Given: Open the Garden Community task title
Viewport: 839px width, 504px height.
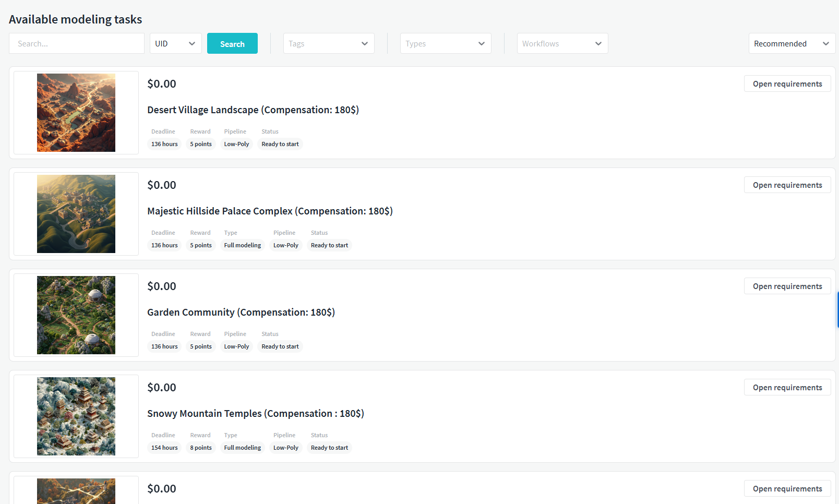Looking at the screenshot, I should tap(241, 313).
